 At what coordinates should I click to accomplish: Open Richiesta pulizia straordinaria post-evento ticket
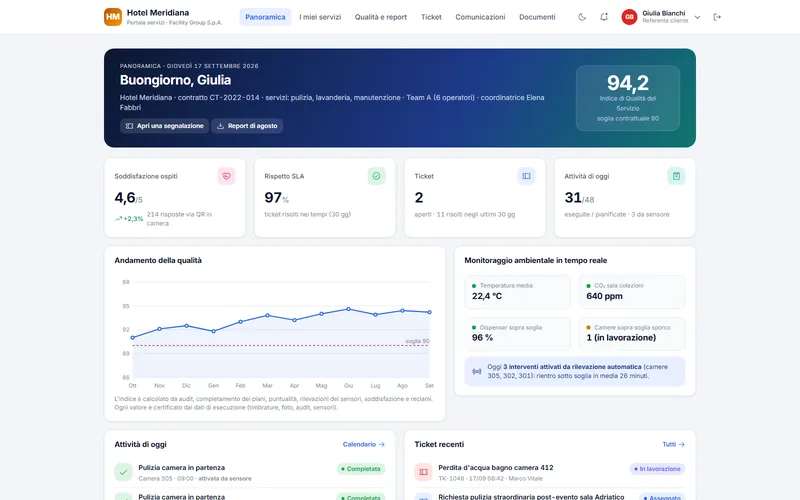[x=531, y=496]
